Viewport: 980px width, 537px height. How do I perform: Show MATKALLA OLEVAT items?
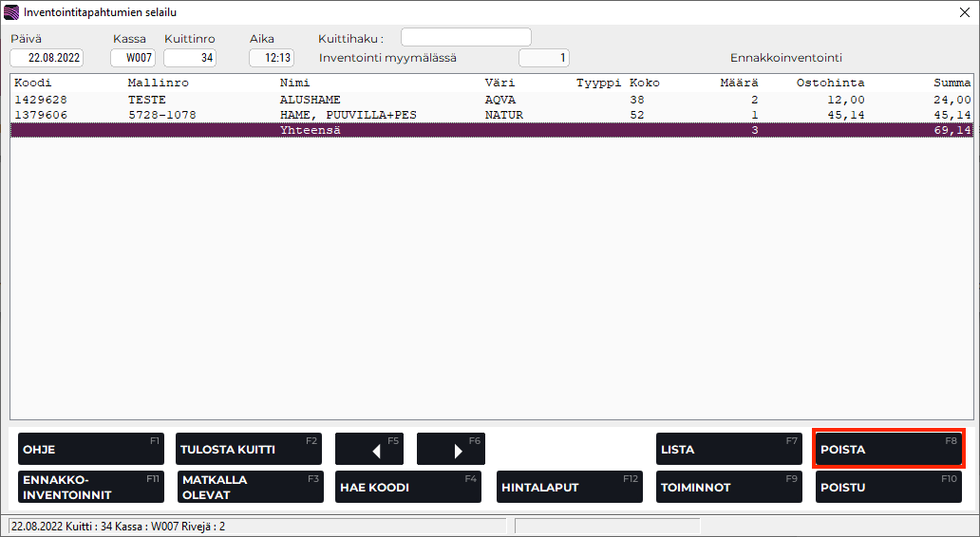(250, 487)
